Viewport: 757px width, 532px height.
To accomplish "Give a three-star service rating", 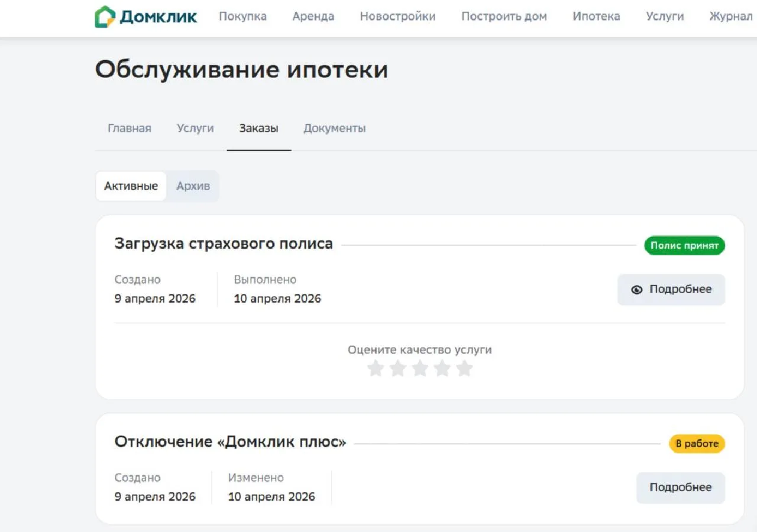I will (420, 368).
